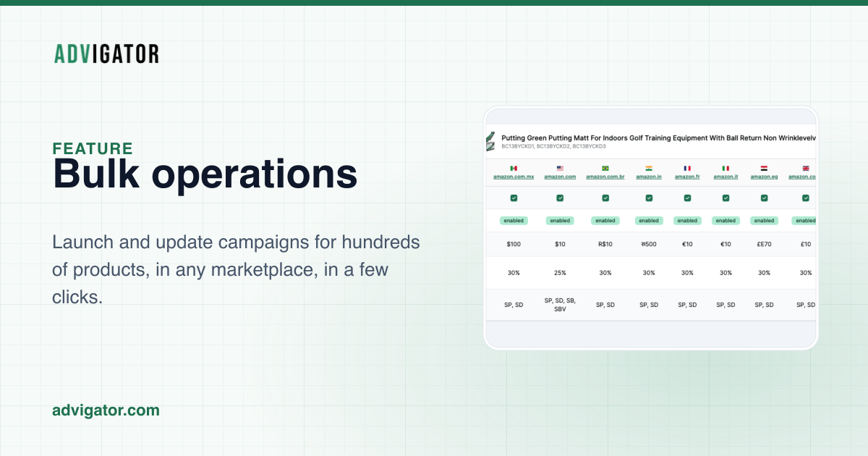Click the 30% value under amazon.com.br
The height and width of the screenshot is (456, 868).
click(x=605, y=273)
